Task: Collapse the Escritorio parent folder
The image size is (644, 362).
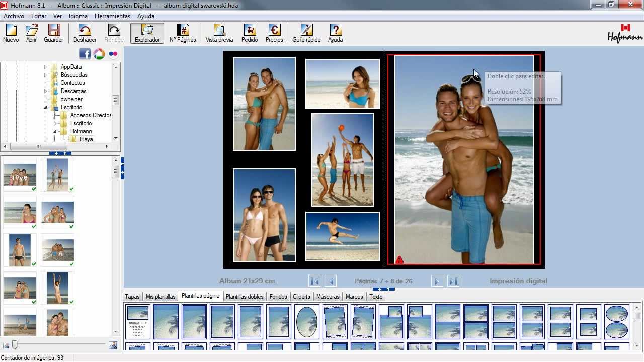Action: click(45, 107)
